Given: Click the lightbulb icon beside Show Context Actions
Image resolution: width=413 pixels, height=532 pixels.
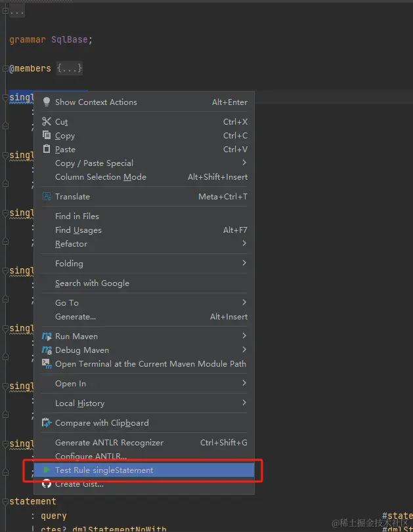Looking at the screenshot, I should tap(47, 102).
